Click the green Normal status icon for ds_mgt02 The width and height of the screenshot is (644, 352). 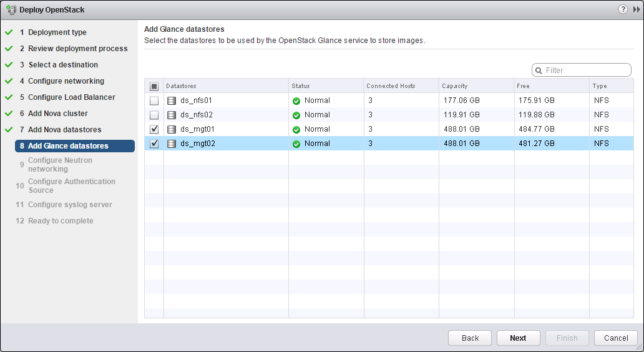296,144
